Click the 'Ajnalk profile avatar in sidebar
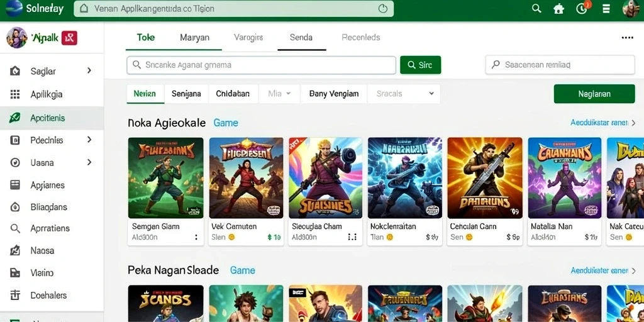This screenshot has width=644, height=322. click(17, 38)
